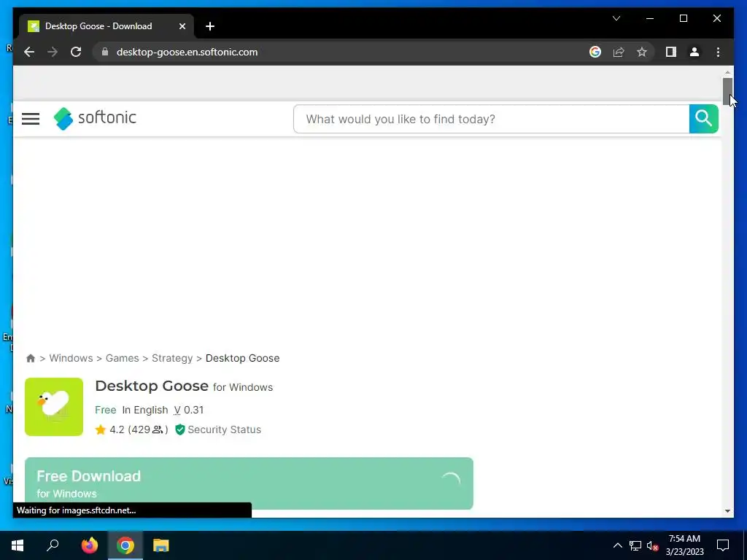Open the Windows Start menu
Viewport: 747px width, 560px height.
tap(18, 545)
